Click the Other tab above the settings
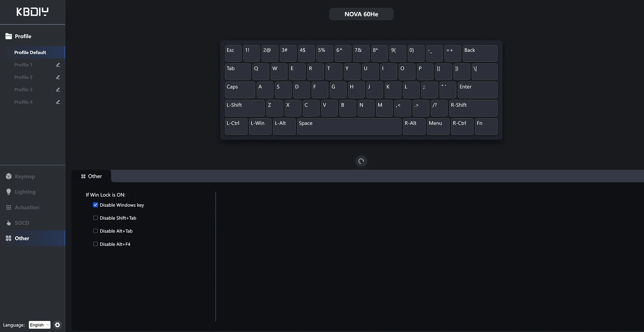The image size is (644, 332). 91,176
